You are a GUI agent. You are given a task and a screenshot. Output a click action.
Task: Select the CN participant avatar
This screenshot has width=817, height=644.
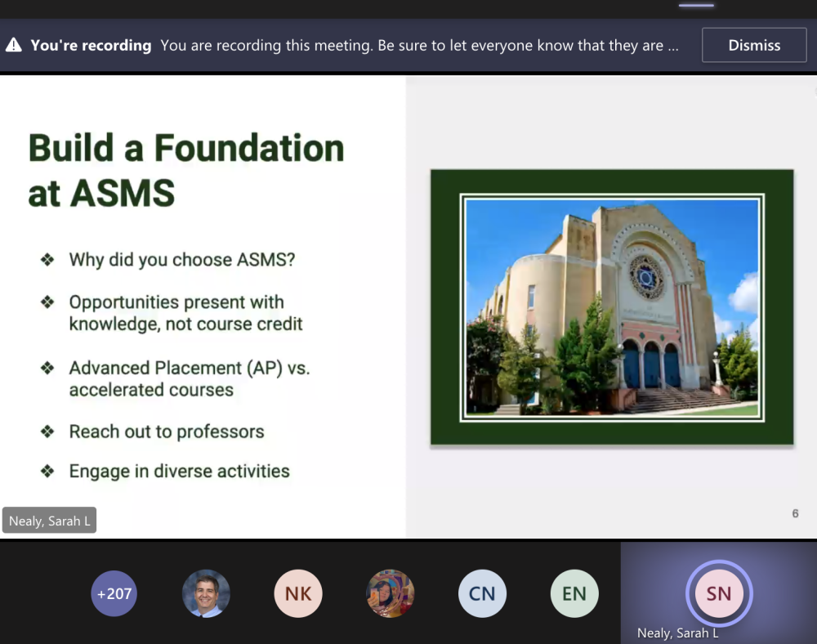click(482, 593)
